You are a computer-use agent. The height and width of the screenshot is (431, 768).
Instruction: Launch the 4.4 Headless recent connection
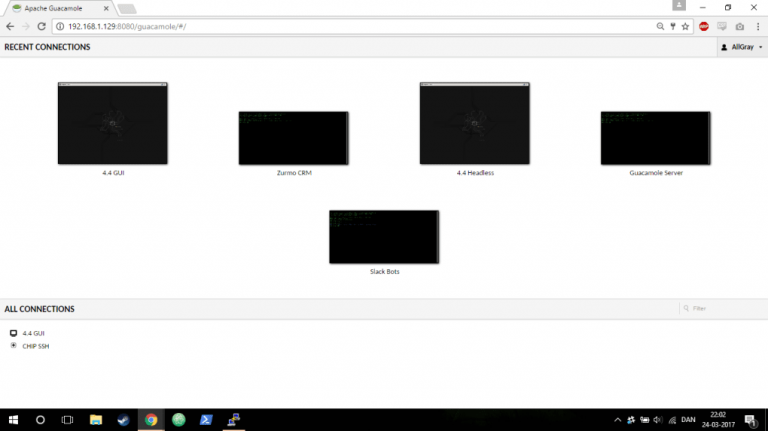click(x=475, y=123)
